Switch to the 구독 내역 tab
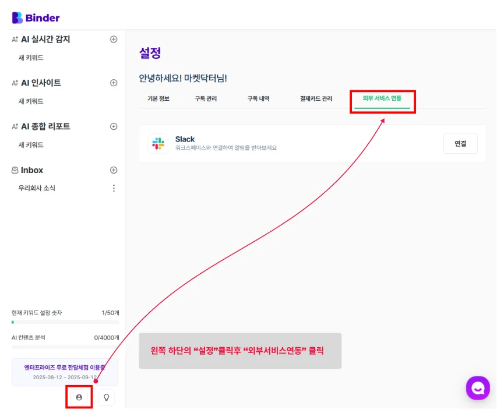This screenshot has height=420, width=504. [259, 98]
